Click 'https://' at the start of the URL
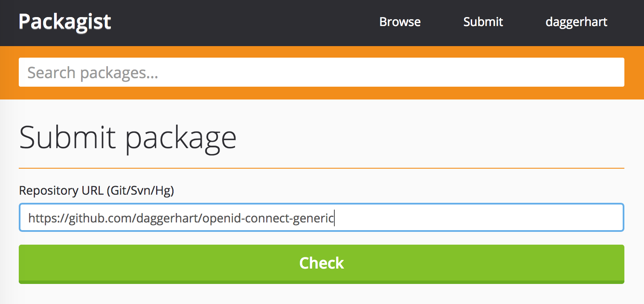This screenshot has height=304, width=644. click(48, 219)
